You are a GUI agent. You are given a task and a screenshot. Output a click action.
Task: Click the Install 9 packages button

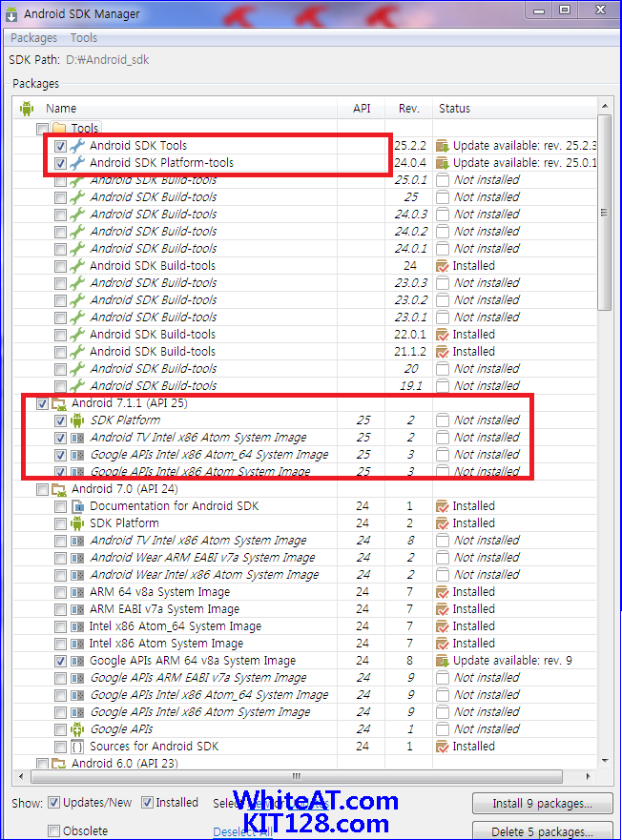pos(542,804)
